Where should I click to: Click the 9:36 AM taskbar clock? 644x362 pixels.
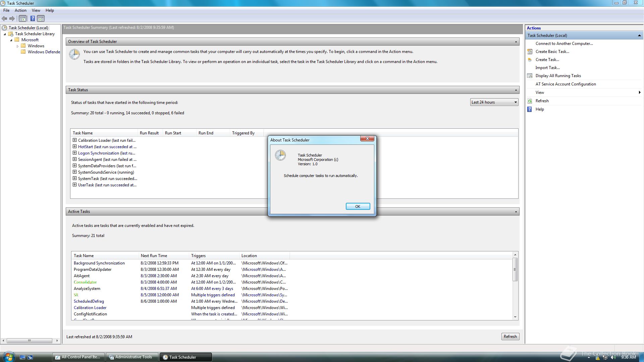[x=628, y=357]
